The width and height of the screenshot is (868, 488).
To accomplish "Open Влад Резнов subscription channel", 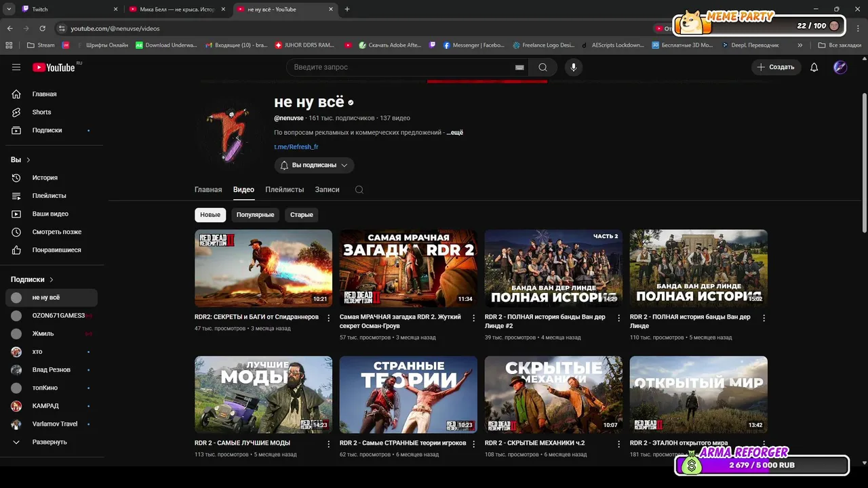I will [52, 370].
